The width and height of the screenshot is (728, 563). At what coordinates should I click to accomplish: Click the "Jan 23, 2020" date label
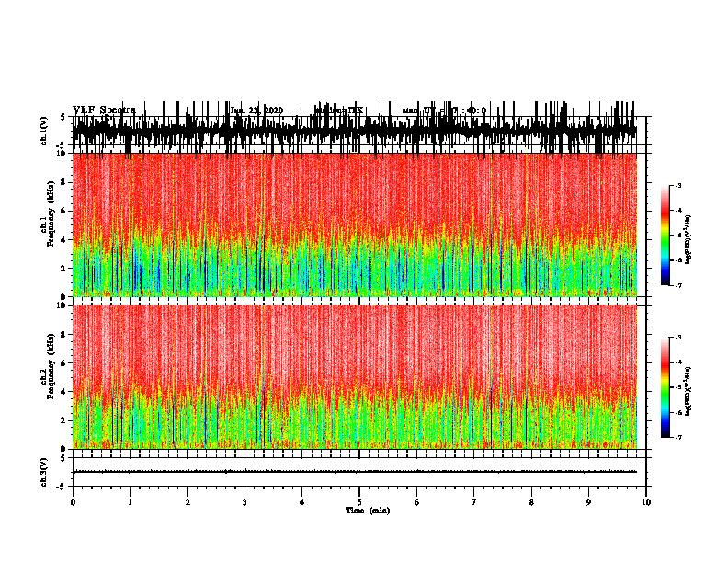(256, 110)
